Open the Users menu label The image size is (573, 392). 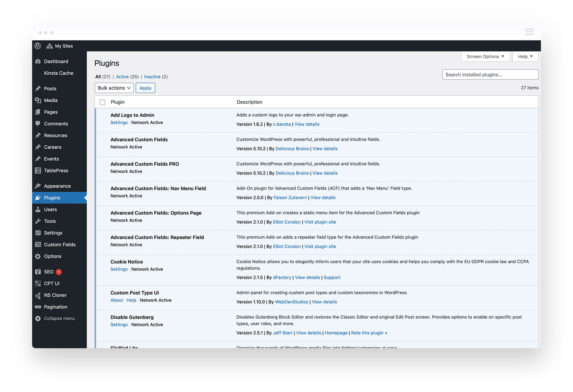(x=51, y=210)
